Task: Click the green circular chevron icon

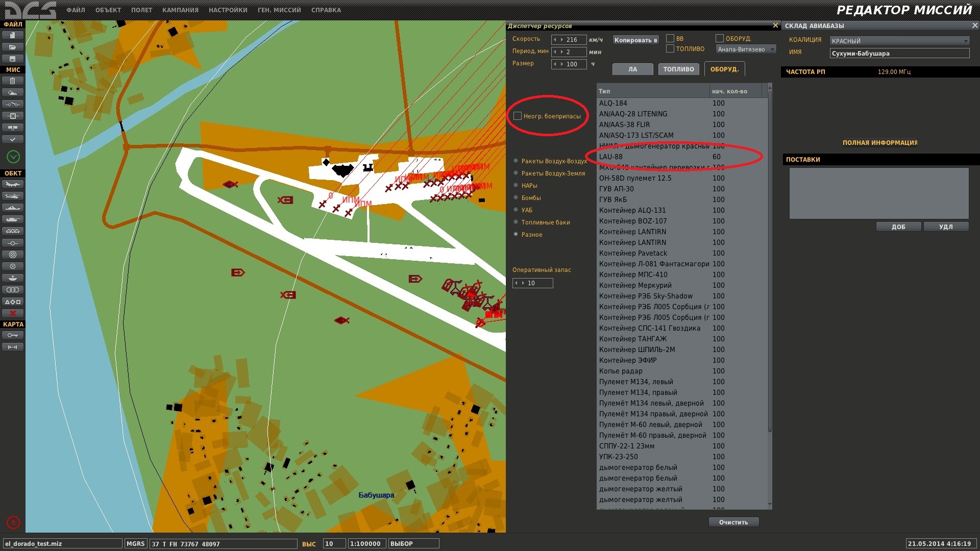Action: click(x=13, y=157)
